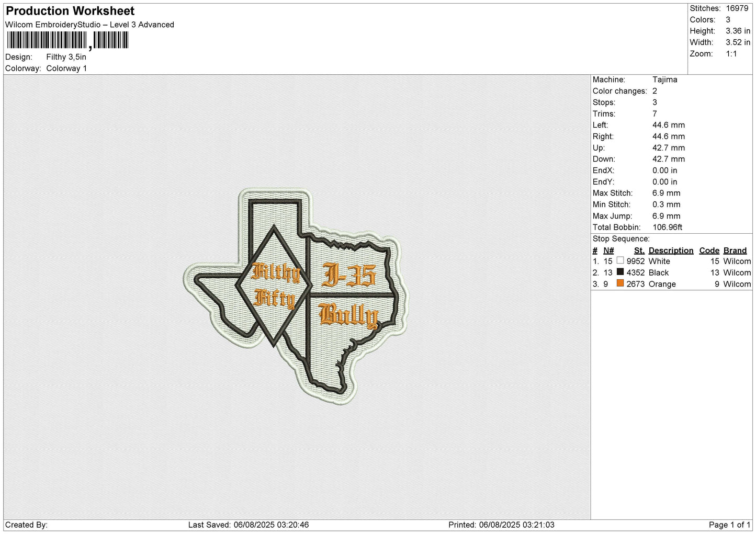756x534 pixels.
Task: Click the 'Colorway 1' value
Action: click(x=66, y=69)
